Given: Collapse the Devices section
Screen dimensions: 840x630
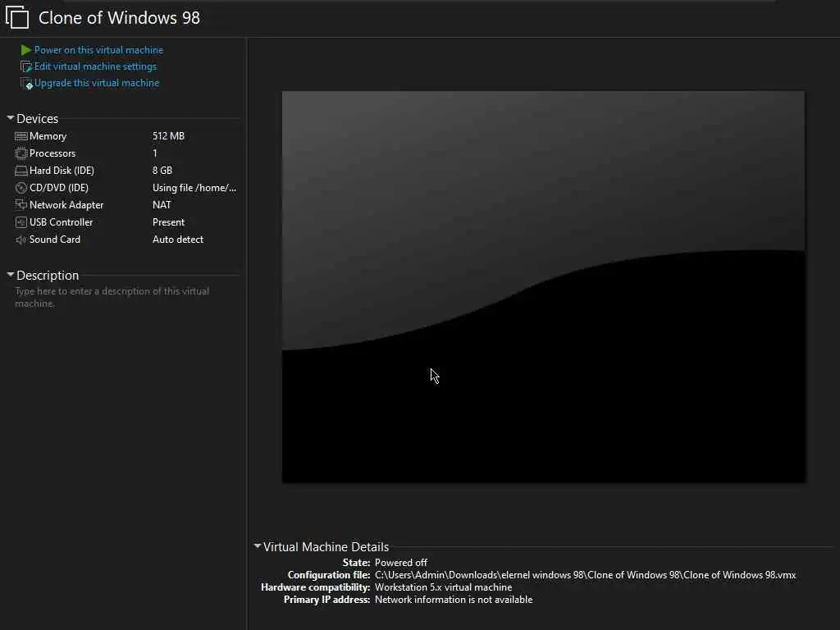Looking at the screenshot, I should [x=10, y=118].
